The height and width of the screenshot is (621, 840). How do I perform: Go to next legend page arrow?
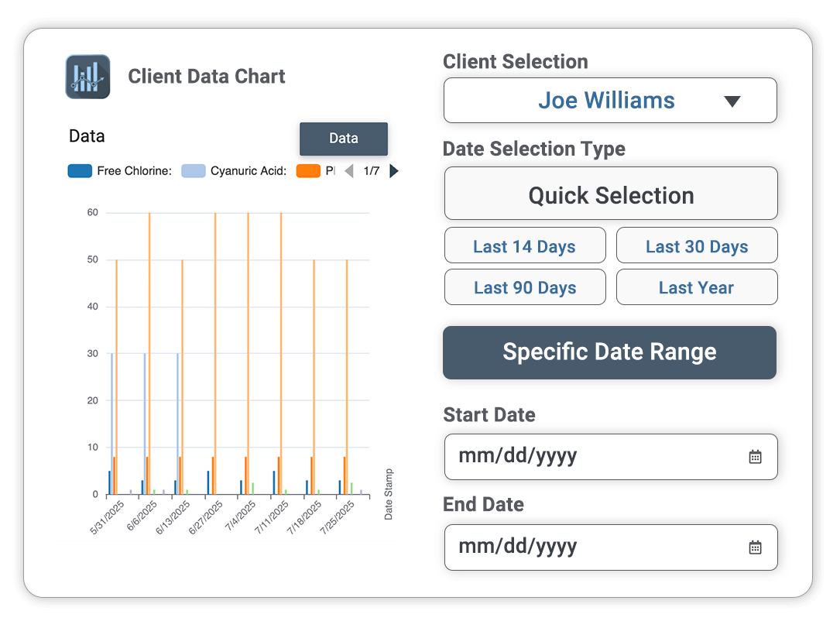point(394,171)
